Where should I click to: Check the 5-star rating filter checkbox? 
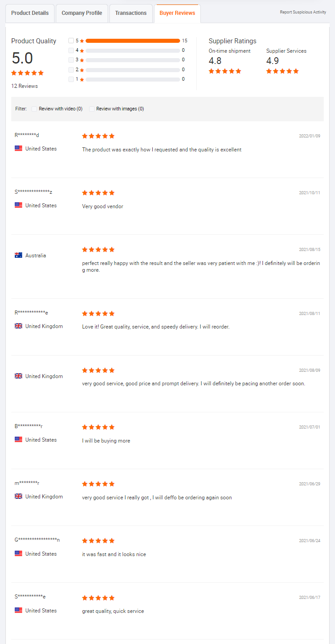point(71,41)
